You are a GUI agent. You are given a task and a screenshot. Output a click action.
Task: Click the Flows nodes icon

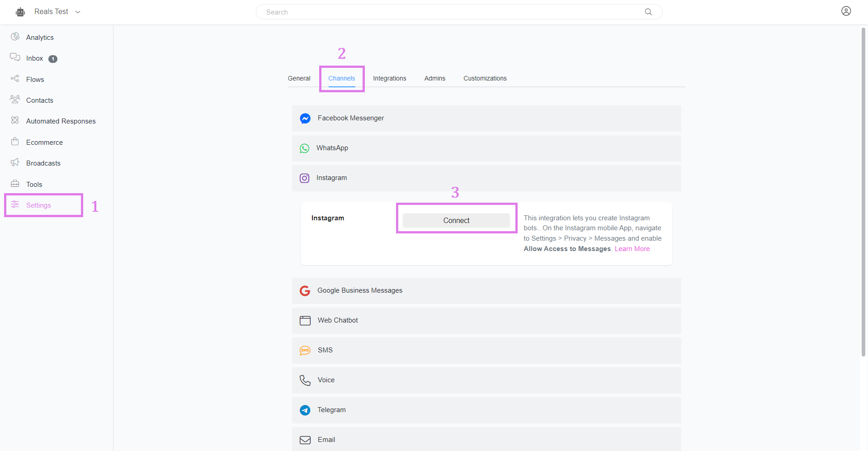[x=15, y=79]
